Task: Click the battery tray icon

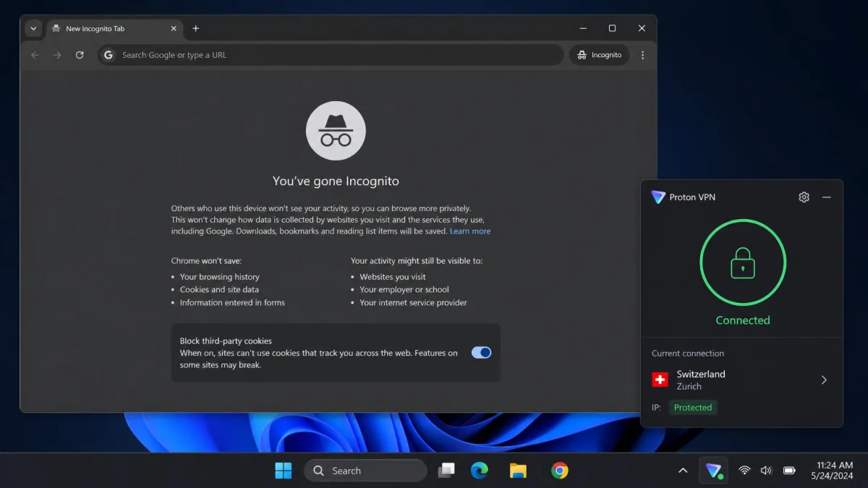Action: tap(789, 471)
